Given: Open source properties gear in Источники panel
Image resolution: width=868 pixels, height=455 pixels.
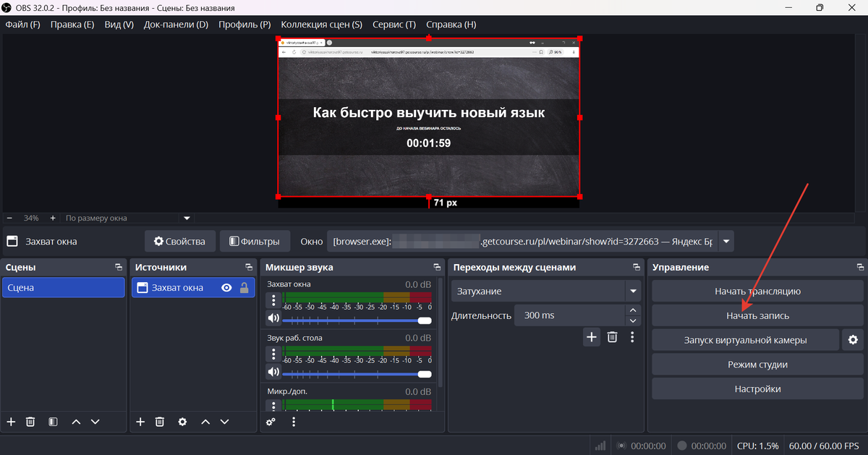Looking at the screenshot, I should (x=182, y=422).
